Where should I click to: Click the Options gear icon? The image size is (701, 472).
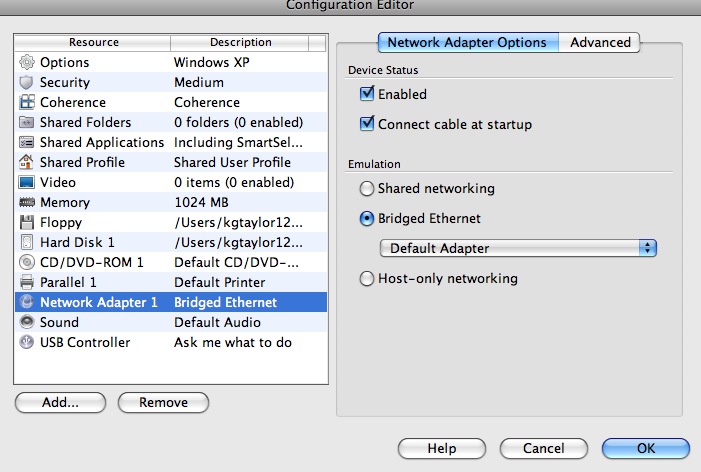click(x=27, y=62)
